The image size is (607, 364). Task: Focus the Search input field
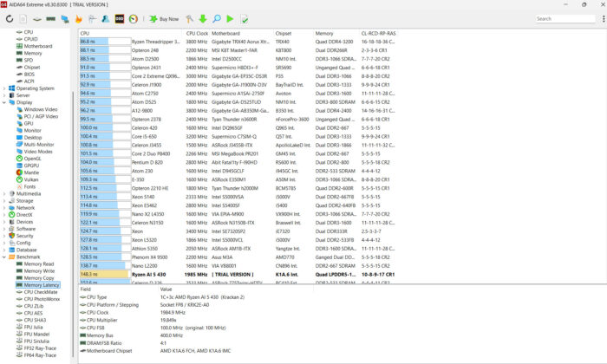[565, 18]
